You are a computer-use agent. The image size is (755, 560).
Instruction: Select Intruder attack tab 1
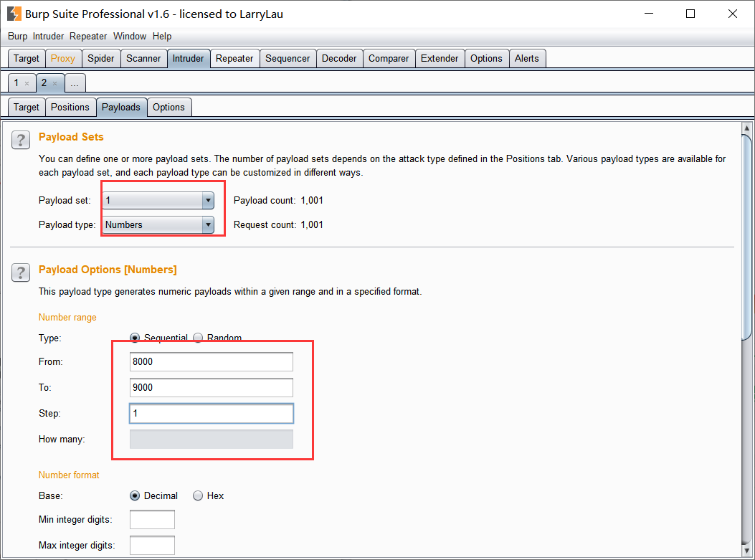(17, 83)
